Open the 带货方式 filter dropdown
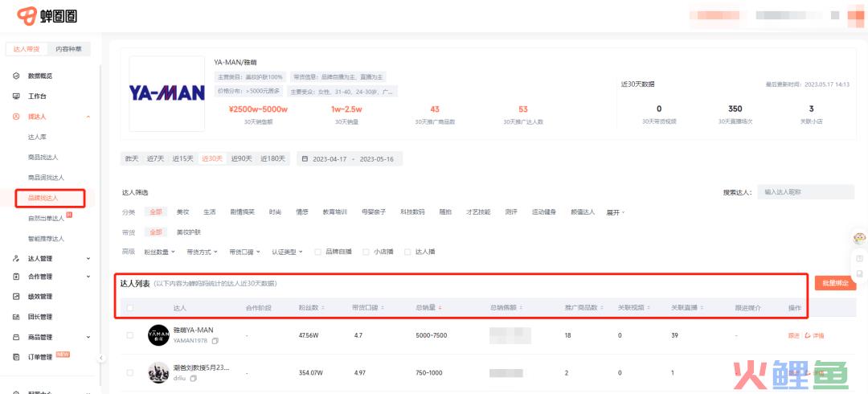This screenshot has width=868, height=394. pos(202,252)
